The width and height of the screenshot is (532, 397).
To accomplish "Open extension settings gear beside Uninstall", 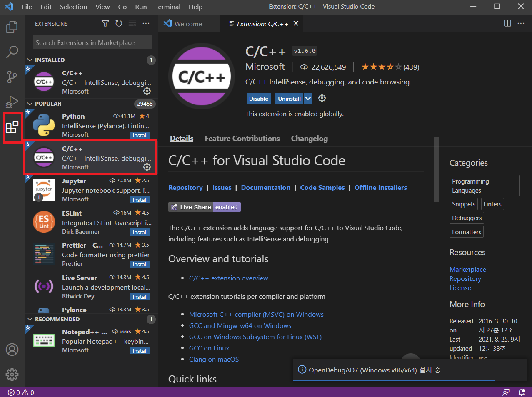I will [322, 99].
